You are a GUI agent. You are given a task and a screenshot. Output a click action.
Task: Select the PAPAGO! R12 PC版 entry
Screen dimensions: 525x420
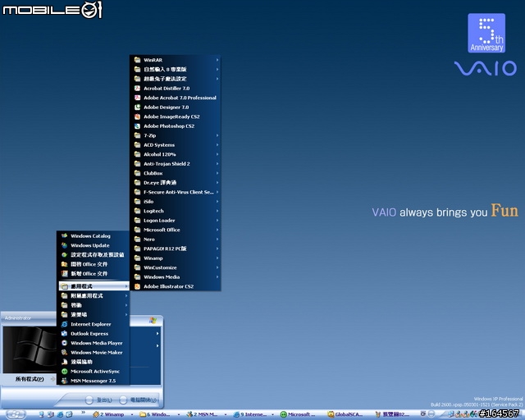[x=175, y=249]
